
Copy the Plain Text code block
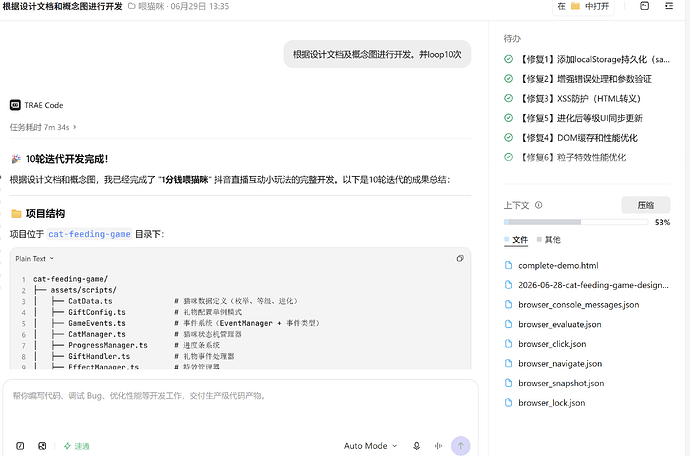coord(460,258)
